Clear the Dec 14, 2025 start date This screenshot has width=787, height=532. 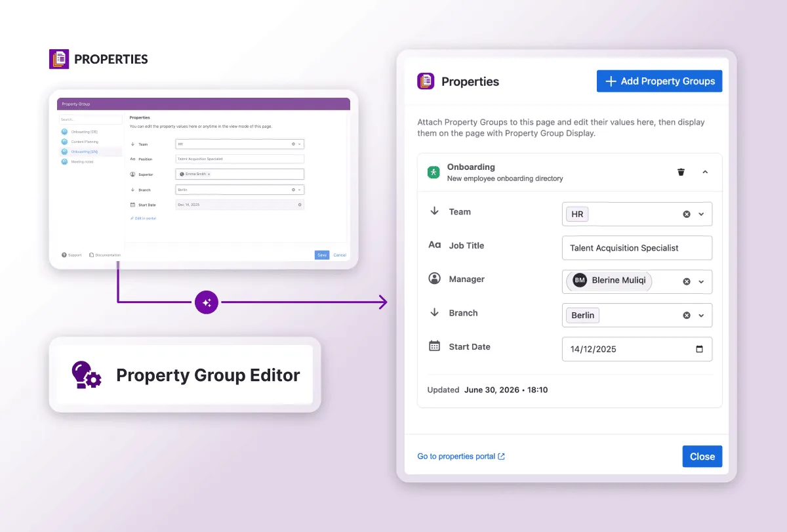(300, 205)
